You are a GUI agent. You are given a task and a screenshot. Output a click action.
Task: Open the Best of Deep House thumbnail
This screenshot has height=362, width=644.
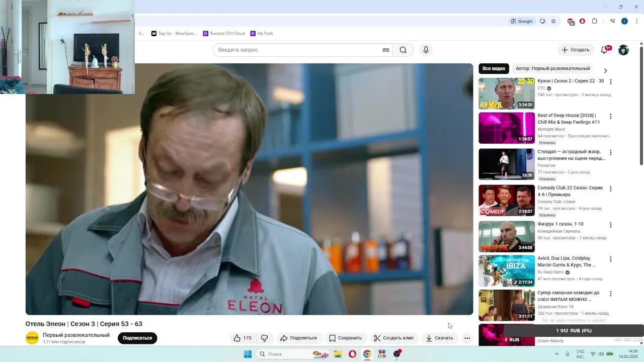pyautogui.click(x=507, y=128)
